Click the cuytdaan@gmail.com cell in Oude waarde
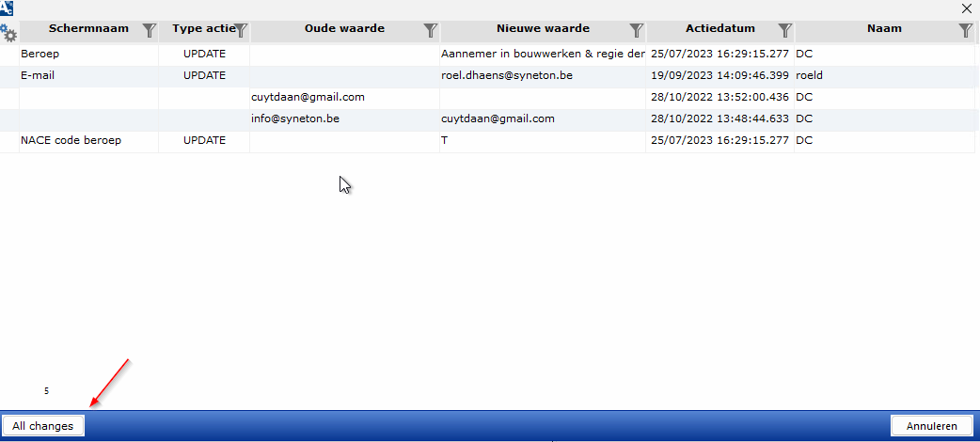 tap(308, 97)
